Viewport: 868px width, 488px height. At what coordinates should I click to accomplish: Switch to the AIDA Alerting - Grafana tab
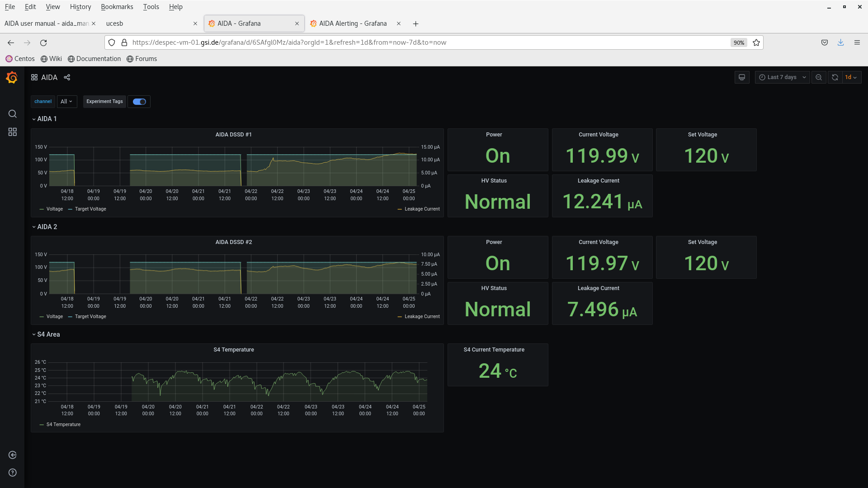[353, 23]
